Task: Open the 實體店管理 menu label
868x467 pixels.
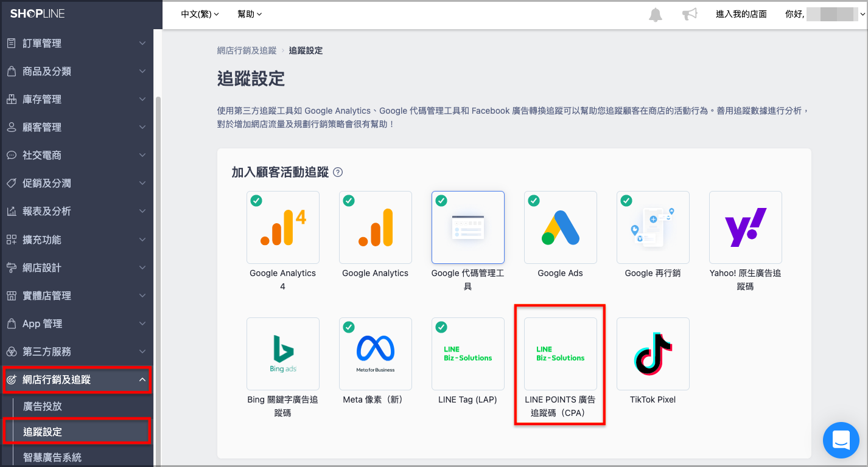Action: pyautogui.click(x=47, y=296)
